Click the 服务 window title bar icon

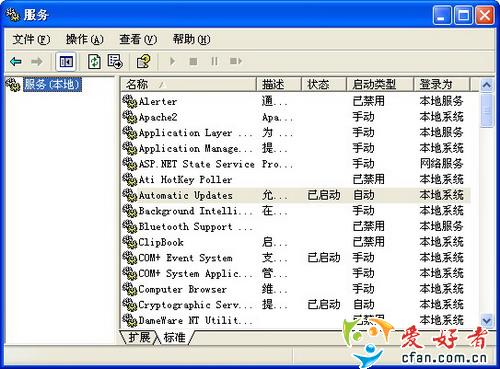(13, 15)
